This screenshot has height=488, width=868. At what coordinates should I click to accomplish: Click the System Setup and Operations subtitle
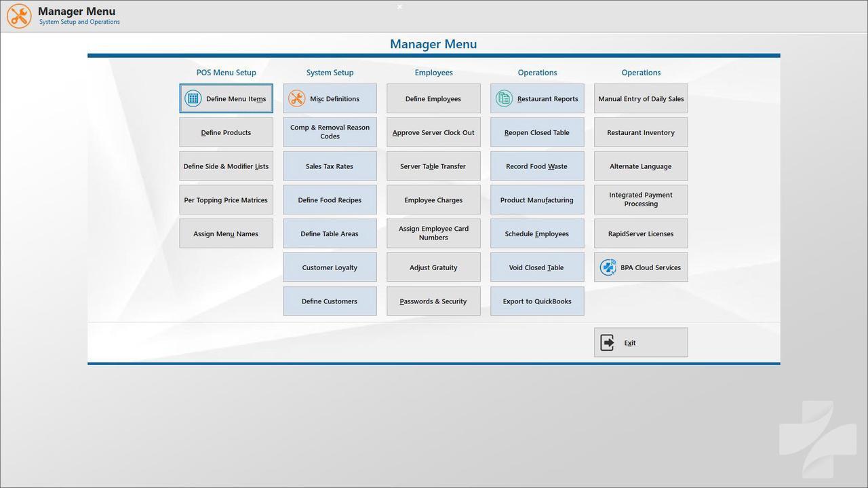pyautogui.click(x=79, y=22)
